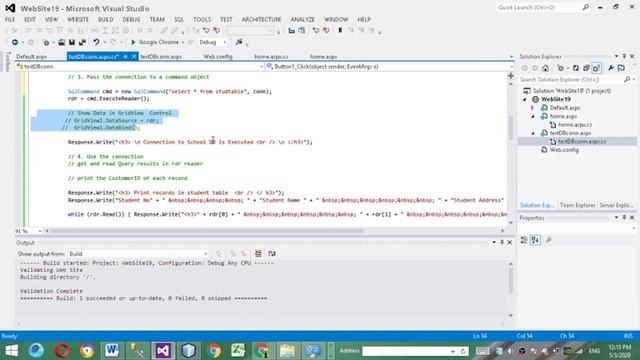Collapse the testDBconn.aspx tree node

click(x=533, y=133)
